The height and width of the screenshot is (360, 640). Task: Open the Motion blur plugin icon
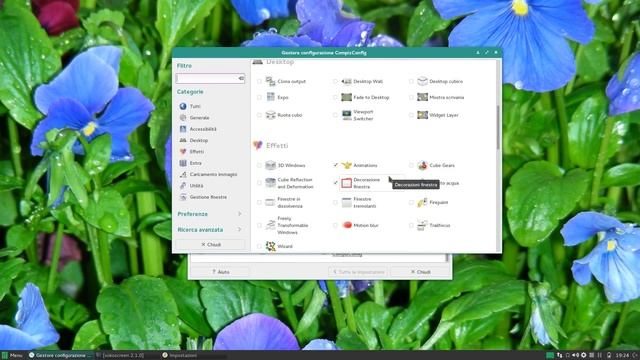coord(347,225)
